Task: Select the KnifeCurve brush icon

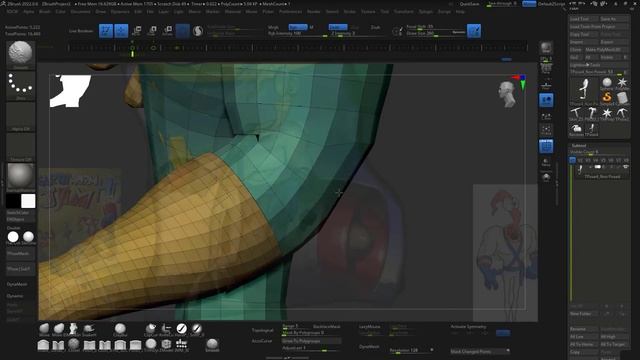Action: pos(166,329)
